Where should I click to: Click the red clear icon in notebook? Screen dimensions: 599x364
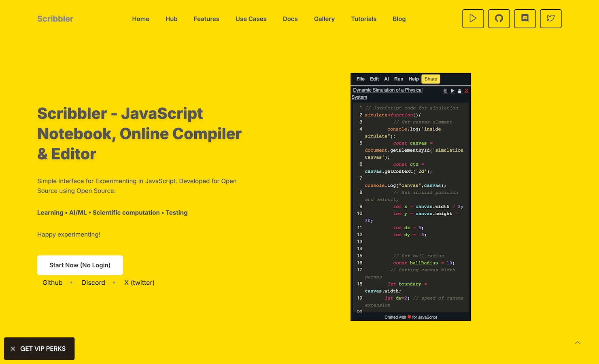[x=466, y=91]
